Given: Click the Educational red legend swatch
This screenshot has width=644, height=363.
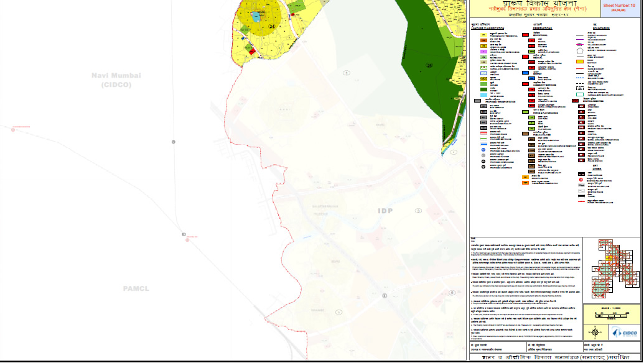Looking at the screenshot, I should coord(525,35).
